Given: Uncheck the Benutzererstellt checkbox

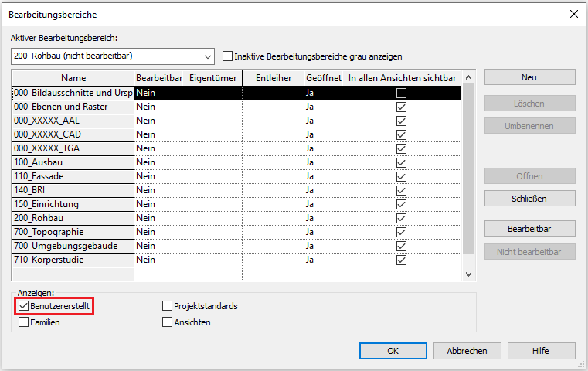Looking at the screenshot, I should (x=24, y=306).
